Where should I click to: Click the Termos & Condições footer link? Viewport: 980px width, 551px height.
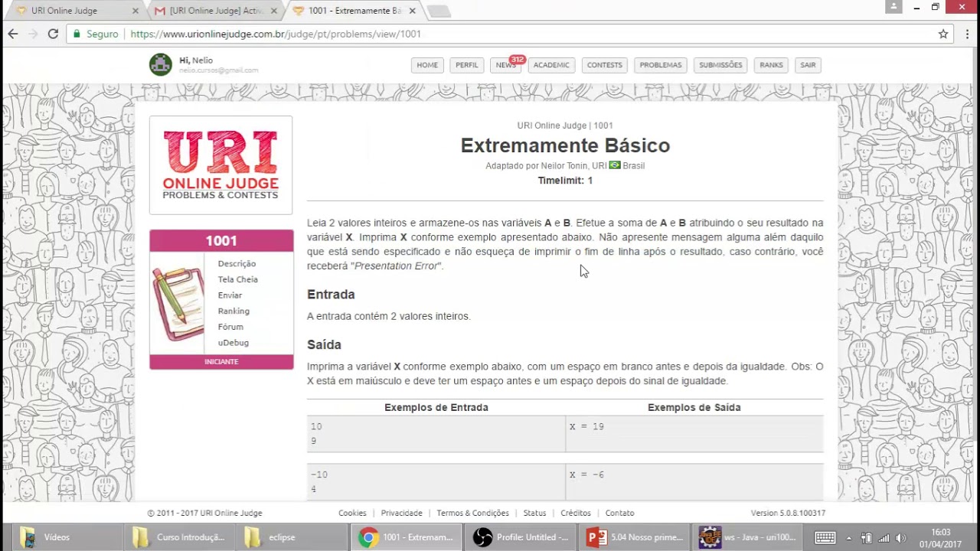click(x=472, y=514)
